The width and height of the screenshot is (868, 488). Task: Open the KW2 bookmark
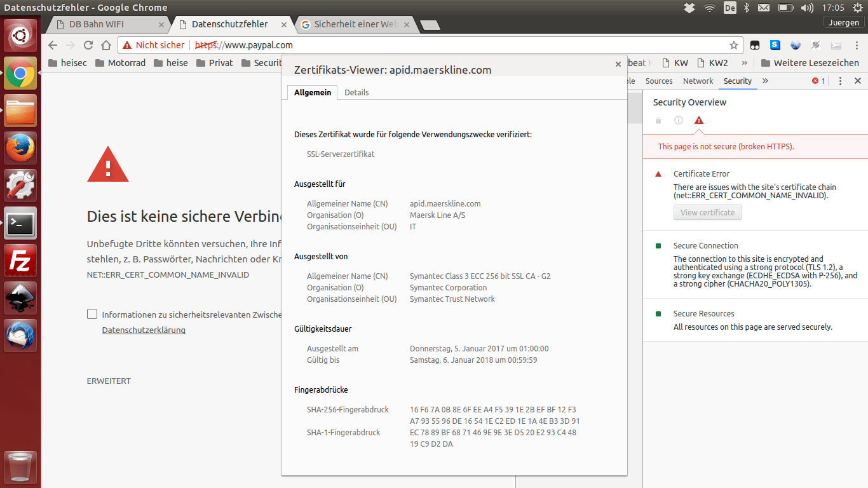[712, 63]
